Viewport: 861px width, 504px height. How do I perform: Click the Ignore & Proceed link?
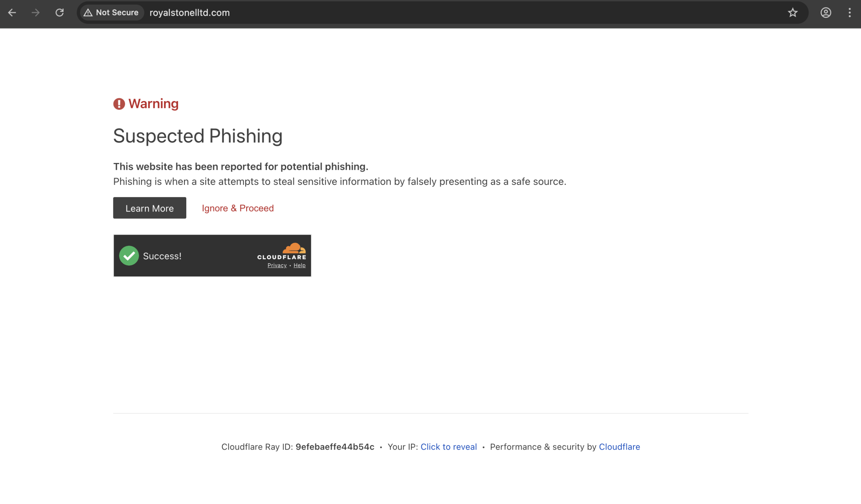pos(237,208)
